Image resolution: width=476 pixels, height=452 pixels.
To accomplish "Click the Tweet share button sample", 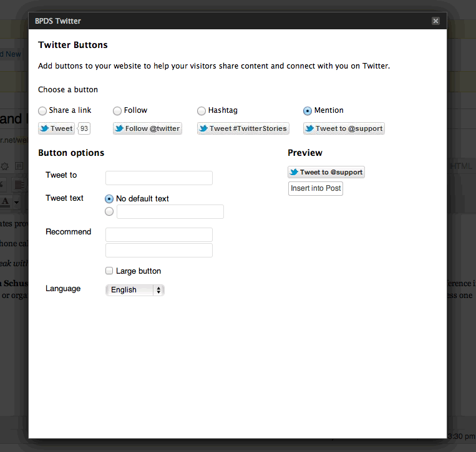I will point(56,128).
